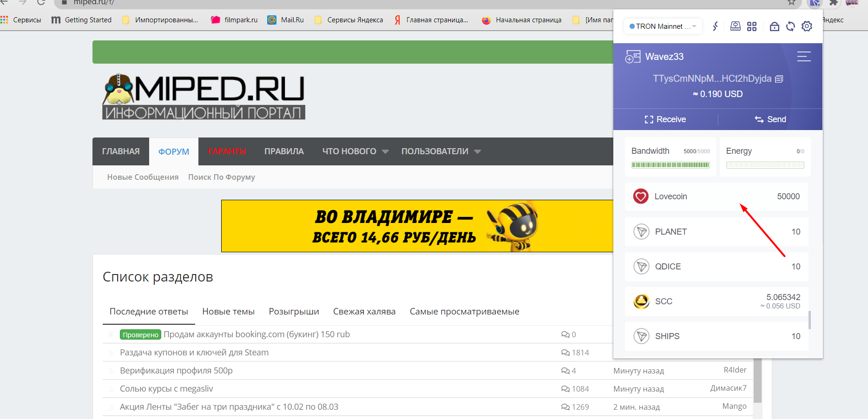Open thread Акция Ленты Забег на три праздника

[229, 407]
